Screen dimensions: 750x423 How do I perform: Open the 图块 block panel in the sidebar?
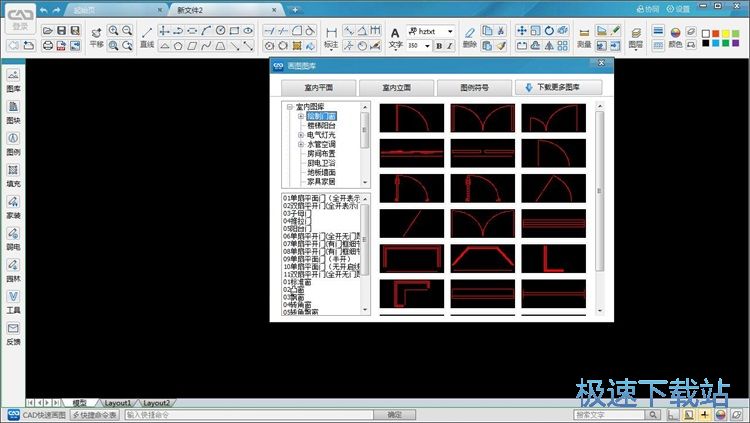click(x=13, y=111)
